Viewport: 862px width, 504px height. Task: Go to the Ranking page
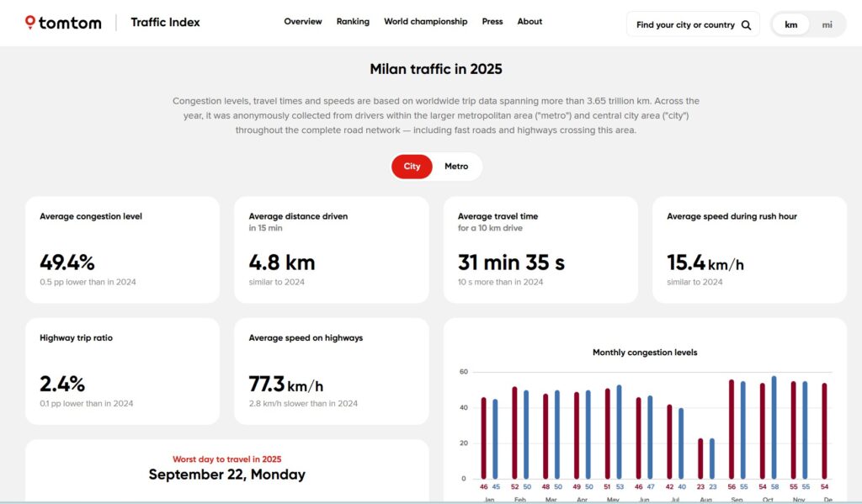click(353, 21)
